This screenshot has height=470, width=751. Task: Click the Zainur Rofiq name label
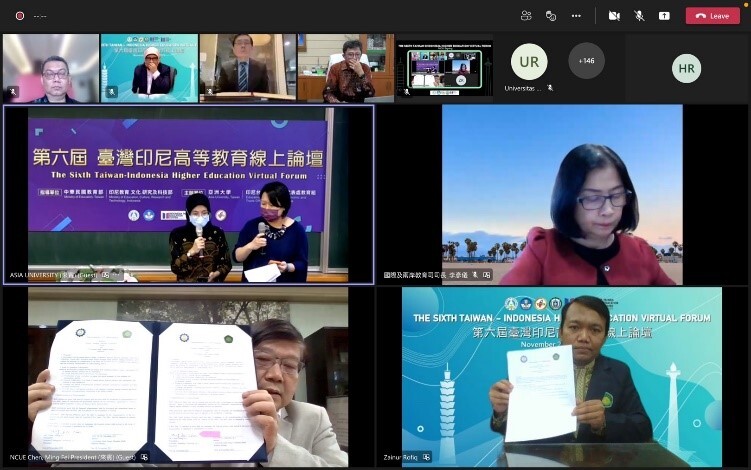(x=400, y=457)
